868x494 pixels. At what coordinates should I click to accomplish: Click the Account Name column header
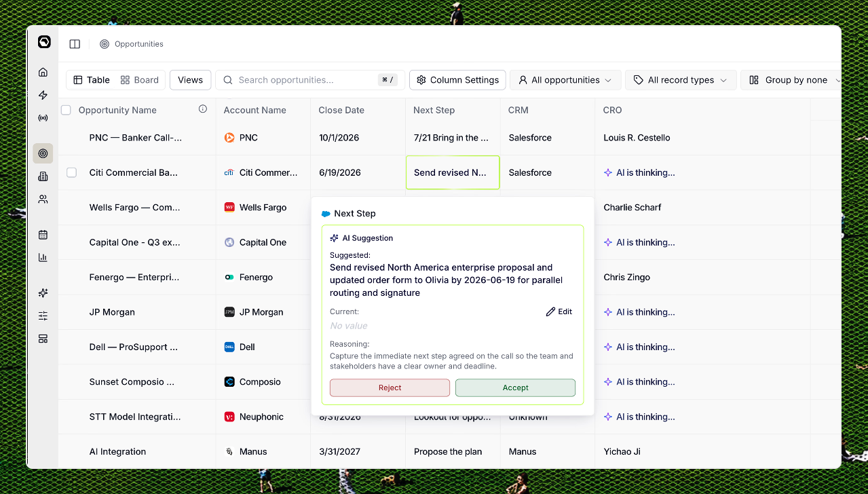(x=254, y=110)
